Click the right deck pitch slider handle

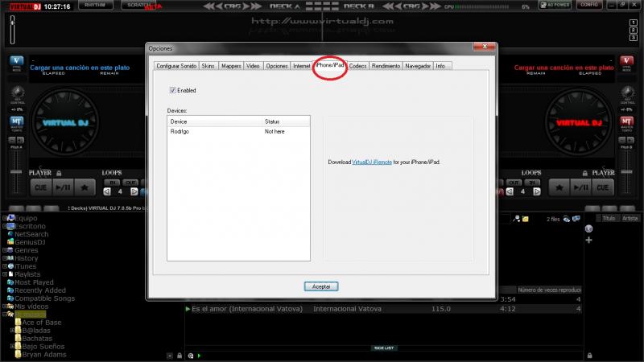click(627, 172)
